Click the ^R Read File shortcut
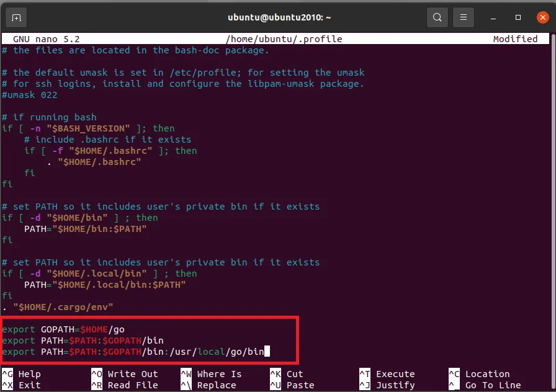This screenshot has width=556, height=392. (125, 385)
